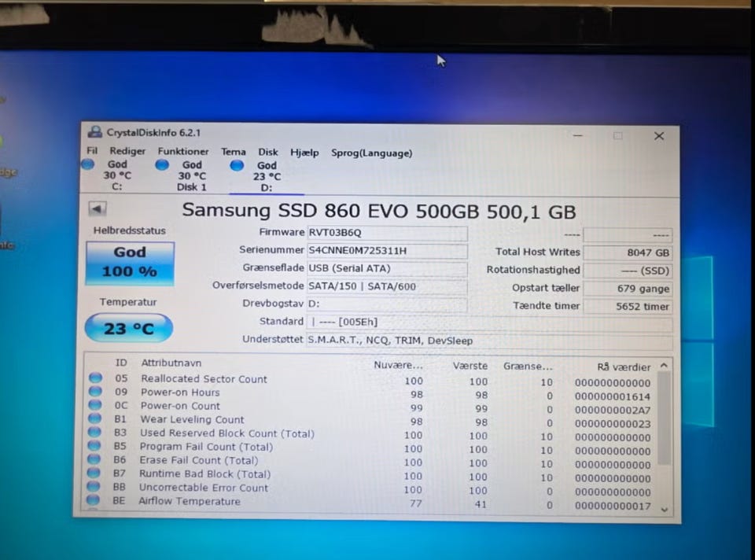
Task: Click the previous disk arrow button
Action: coord(98,208)
